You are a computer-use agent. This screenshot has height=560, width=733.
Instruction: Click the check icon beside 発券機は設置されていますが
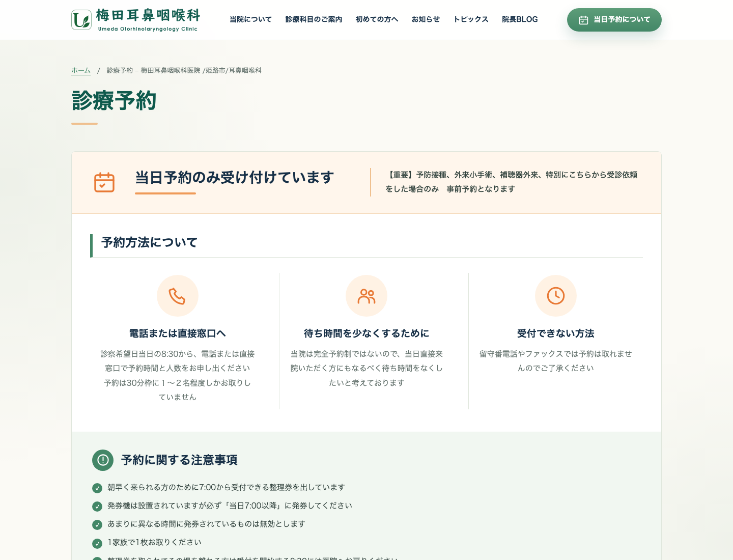click(97, 507)
